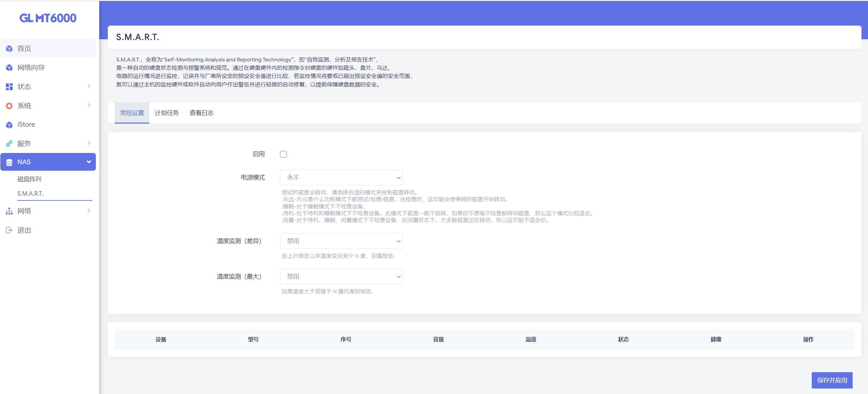Click the 状态 dashboard grid icon

9,87
